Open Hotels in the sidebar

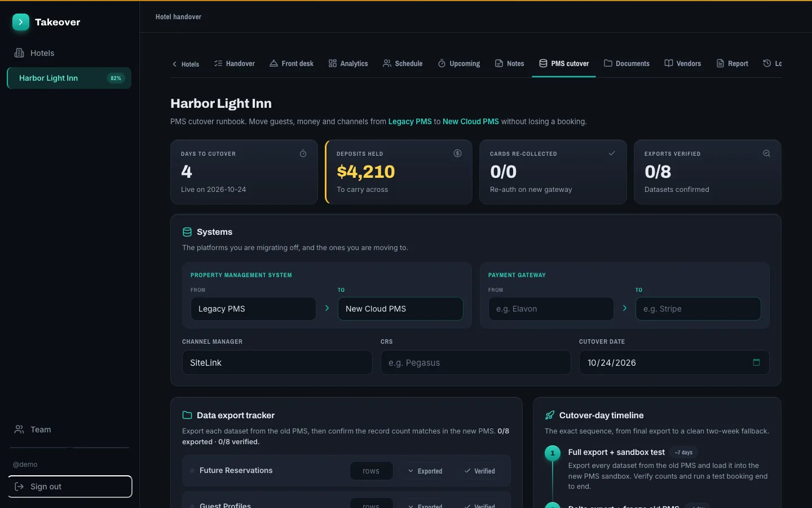(x=69, y=53)
